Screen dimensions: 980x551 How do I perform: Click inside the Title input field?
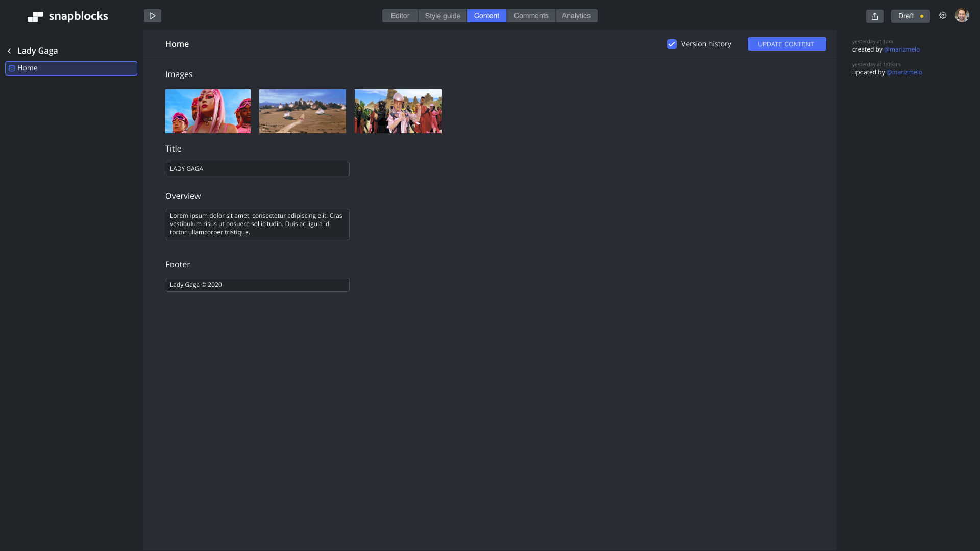pos(257,168)
